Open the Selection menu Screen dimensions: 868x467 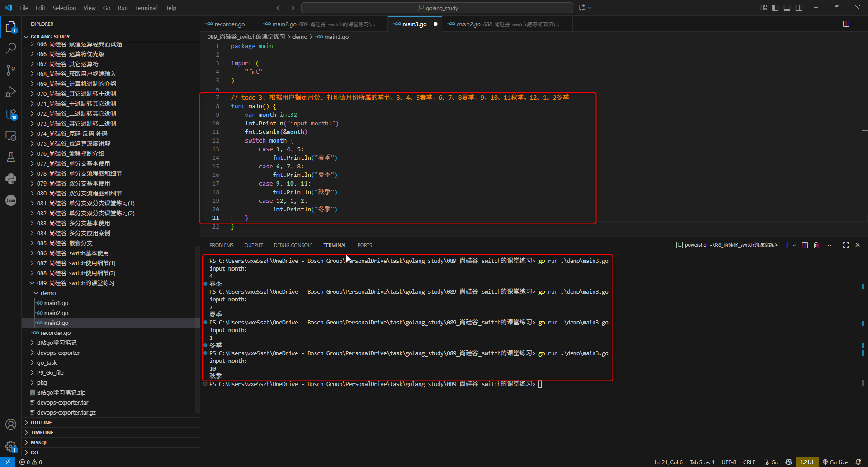click(x=64, y=8)
